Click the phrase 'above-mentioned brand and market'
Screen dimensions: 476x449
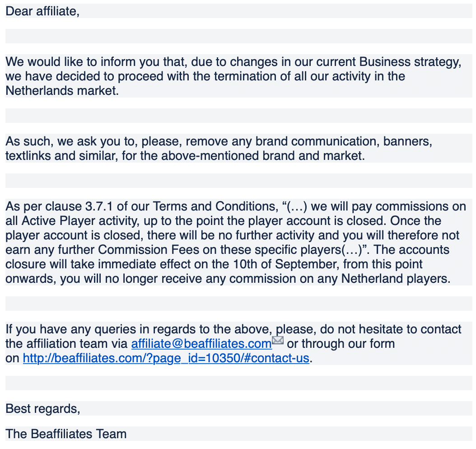(263, 156)
